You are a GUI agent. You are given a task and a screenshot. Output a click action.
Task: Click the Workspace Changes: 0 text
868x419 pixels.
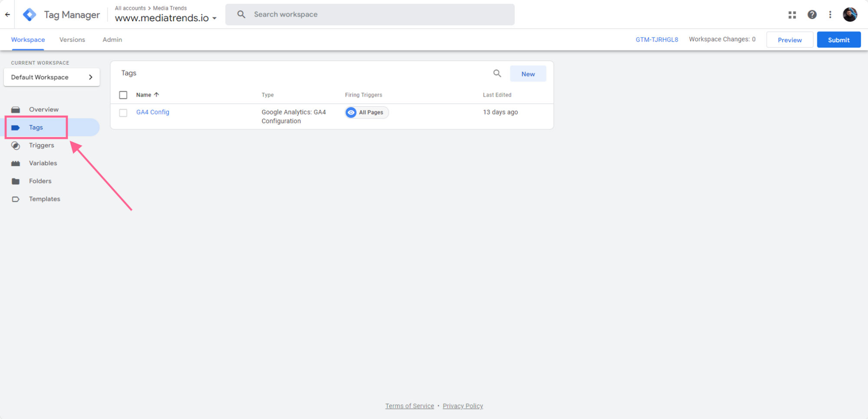(722, 39)
